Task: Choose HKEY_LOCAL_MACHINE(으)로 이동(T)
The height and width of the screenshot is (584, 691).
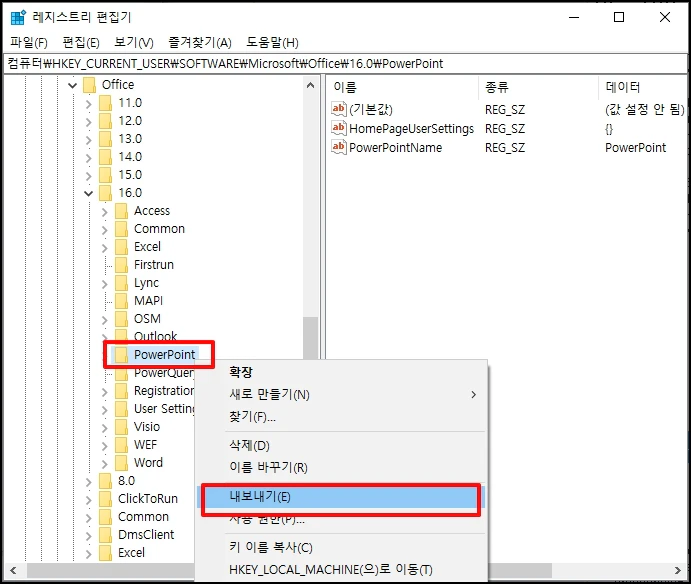Action: tap(331, 570)
